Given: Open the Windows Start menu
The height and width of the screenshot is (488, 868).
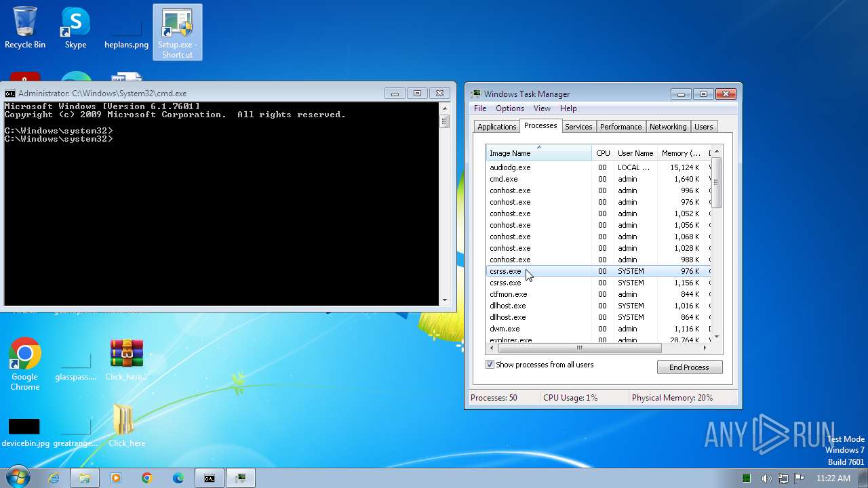Looking at the screenshot, I should pos(18,478).
